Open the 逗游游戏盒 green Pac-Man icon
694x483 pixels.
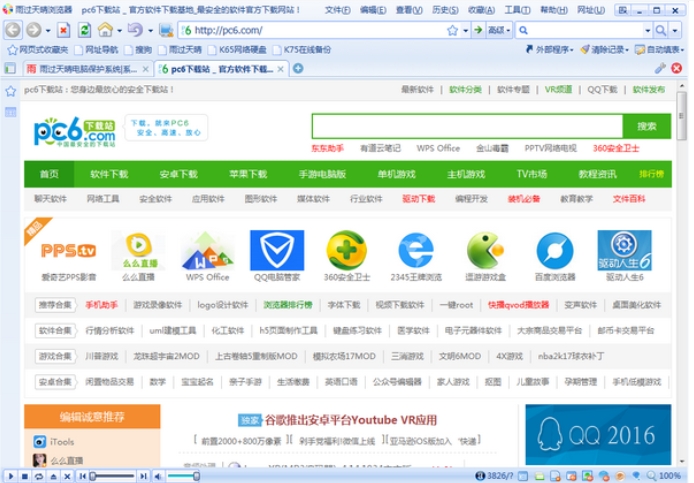click(486, 251)
